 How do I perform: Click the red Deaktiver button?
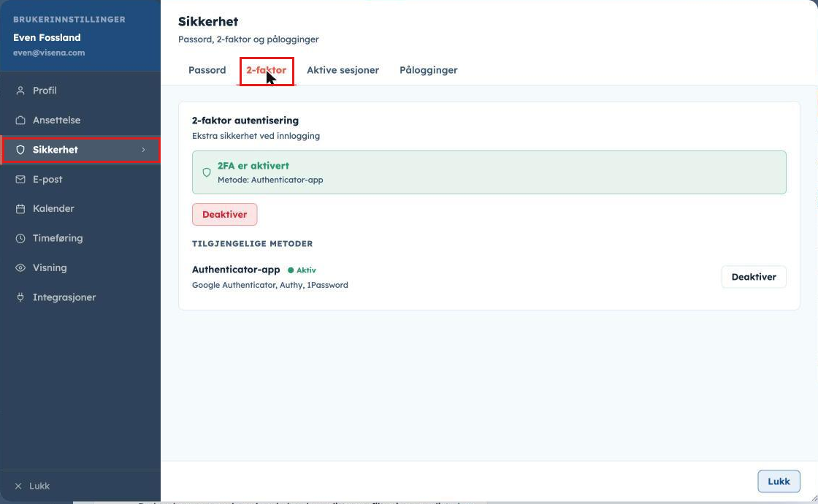(224, 215)
